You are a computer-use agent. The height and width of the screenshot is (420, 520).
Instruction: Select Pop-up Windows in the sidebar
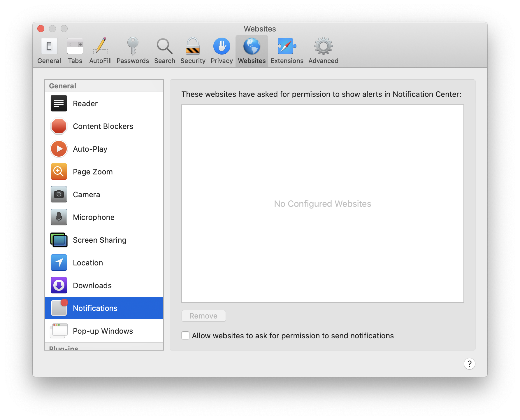(104, 331)
